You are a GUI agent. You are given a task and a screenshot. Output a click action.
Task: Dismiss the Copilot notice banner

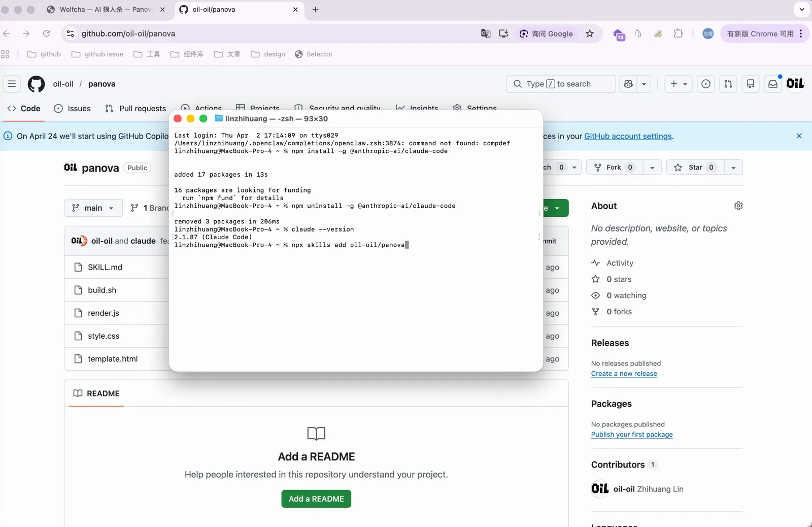click(x=799, y=136)
